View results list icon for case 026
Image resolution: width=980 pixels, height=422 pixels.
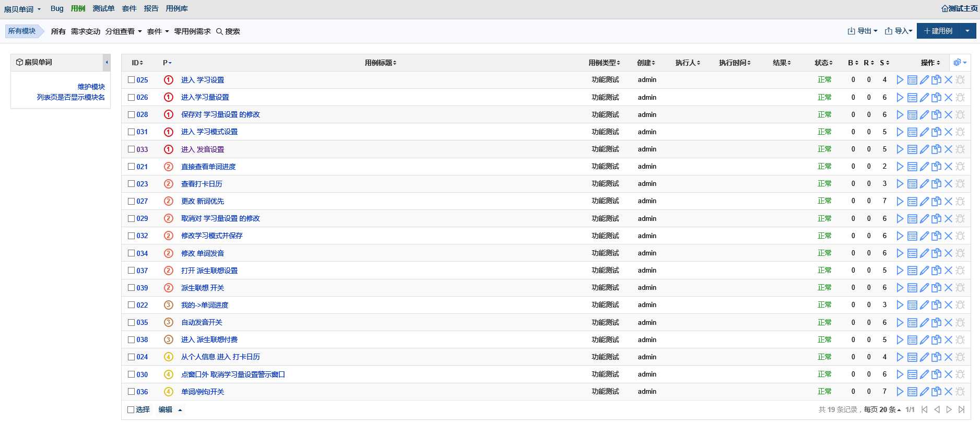click(912, 97)
